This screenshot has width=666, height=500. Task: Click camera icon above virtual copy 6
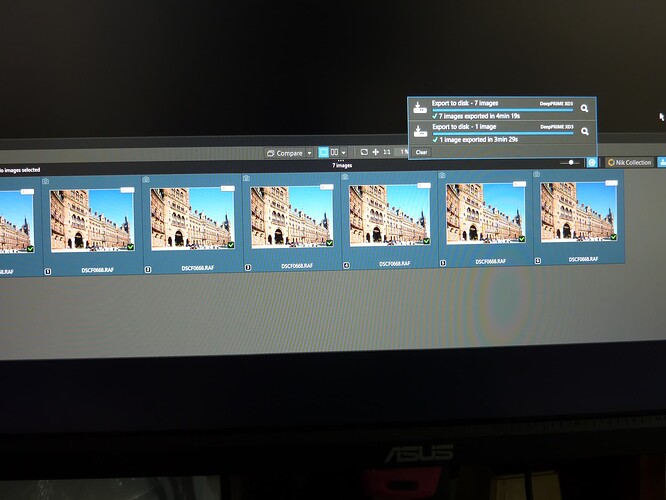pyautogui.click(x=536, y=174)
